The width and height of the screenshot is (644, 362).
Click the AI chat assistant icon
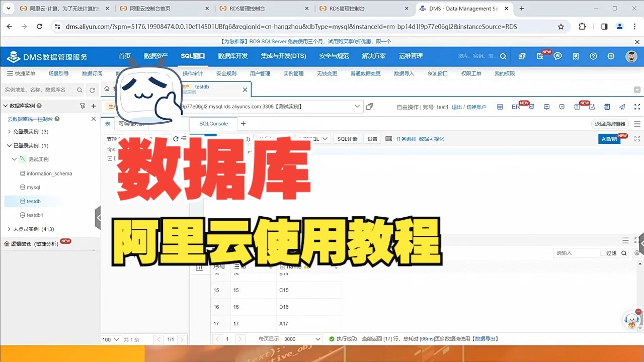[557, 56]
